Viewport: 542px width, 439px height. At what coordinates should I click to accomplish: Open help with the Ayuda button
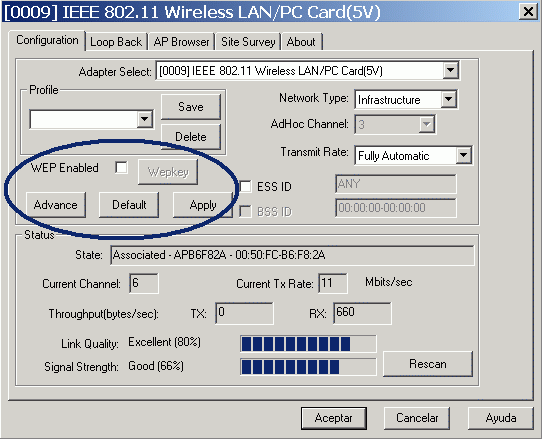(501, 418)
